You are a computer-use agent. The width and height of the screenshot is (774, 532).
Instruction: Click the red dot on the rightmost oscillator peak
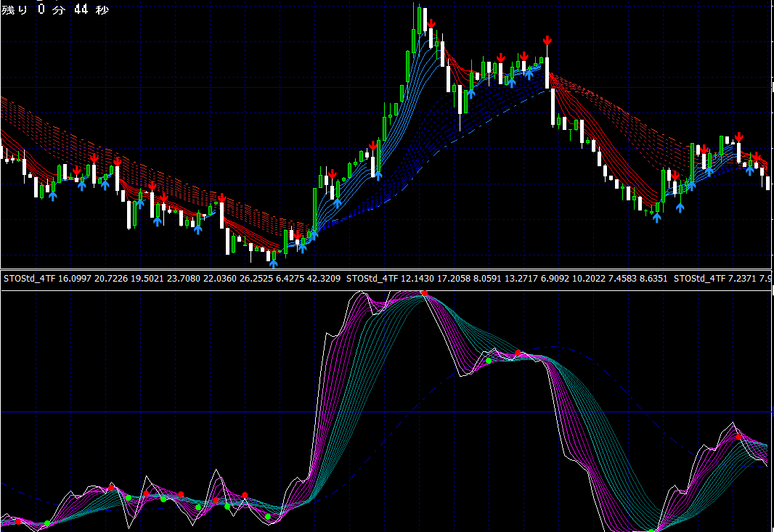738,437
